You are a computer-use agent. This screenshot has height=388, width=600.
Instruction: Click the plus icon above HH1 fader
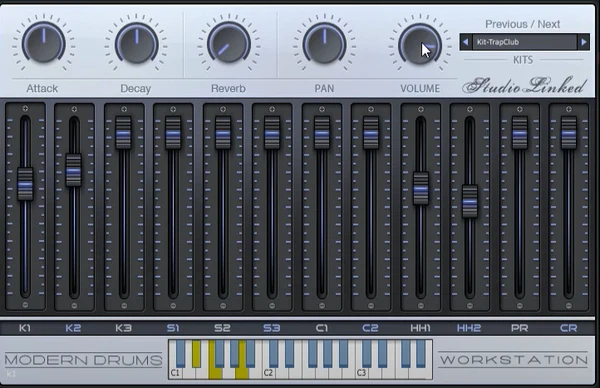[x=421, y=109]
